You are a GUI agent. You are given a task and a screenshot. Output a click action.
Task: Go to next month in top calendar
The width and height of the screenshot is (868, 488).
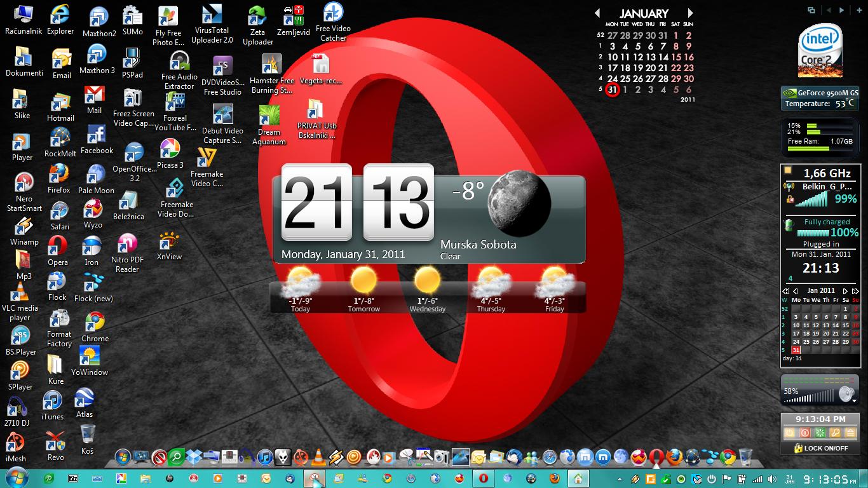690,13
